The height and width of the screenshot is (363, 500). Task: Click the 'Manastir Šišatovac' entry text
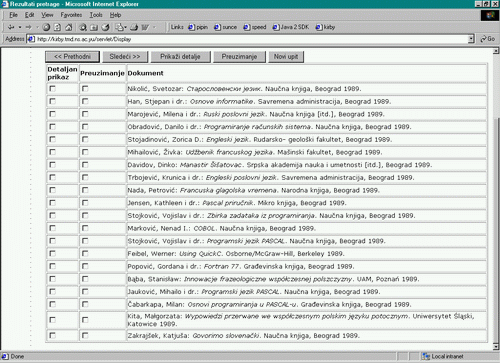point(211,165)
